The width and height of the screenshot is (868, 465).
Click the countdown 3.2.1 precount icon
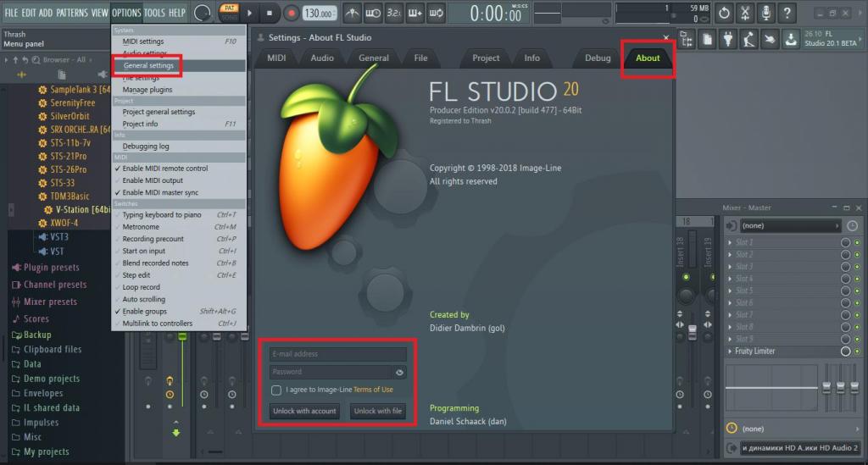click(393, 13)
